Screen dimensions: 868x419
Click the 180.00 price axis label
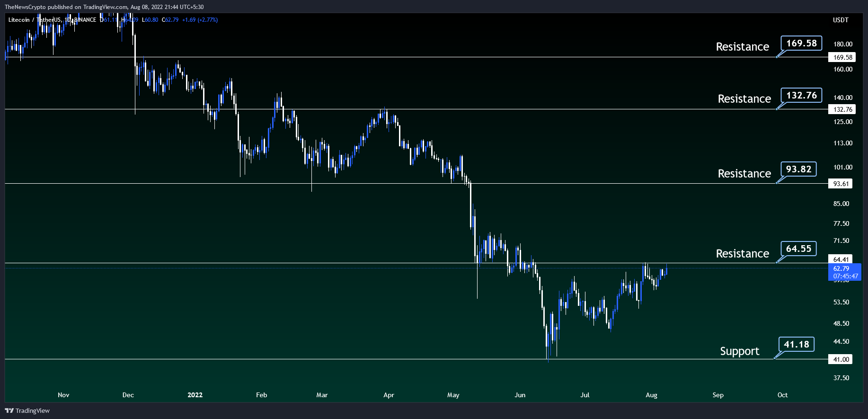click(842, 44)
